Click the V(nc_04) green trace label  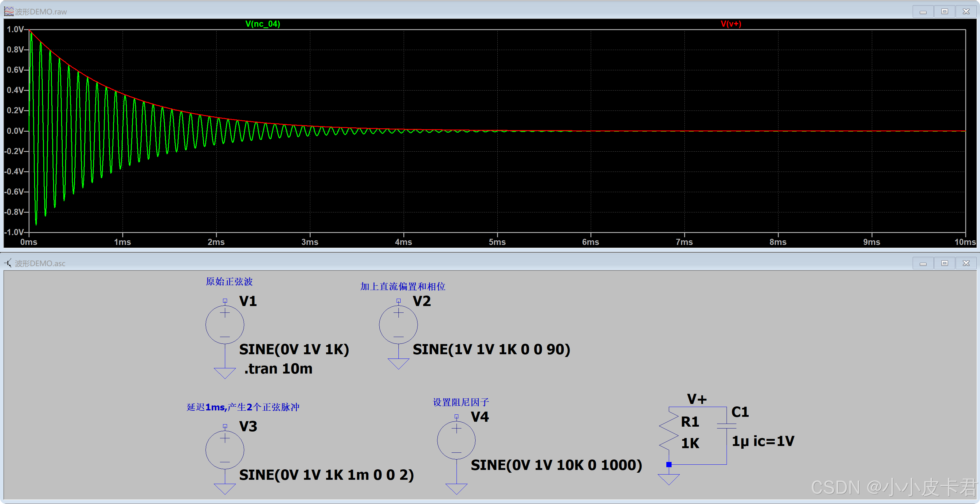click(262, 24)
